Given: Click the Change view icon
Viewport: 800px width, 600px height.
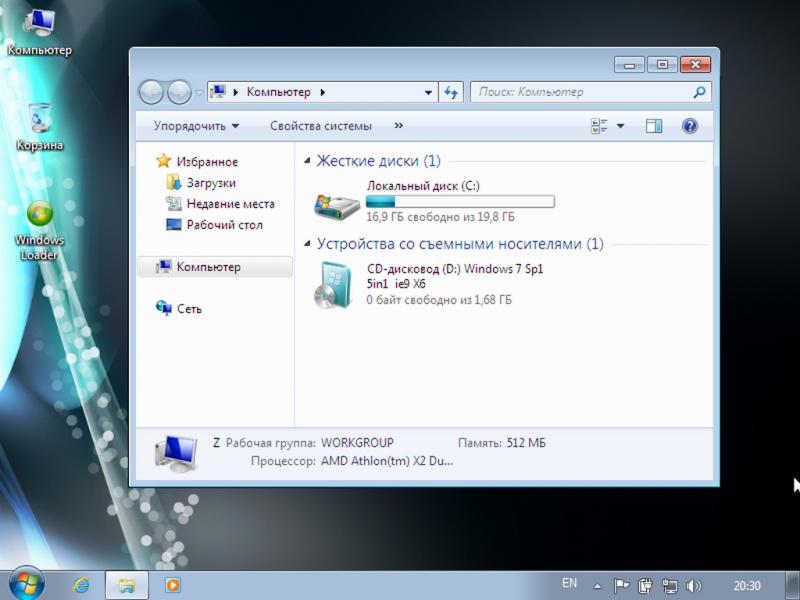Looking at the screenshot, I should pyautogui.click(x=600, y=126).
